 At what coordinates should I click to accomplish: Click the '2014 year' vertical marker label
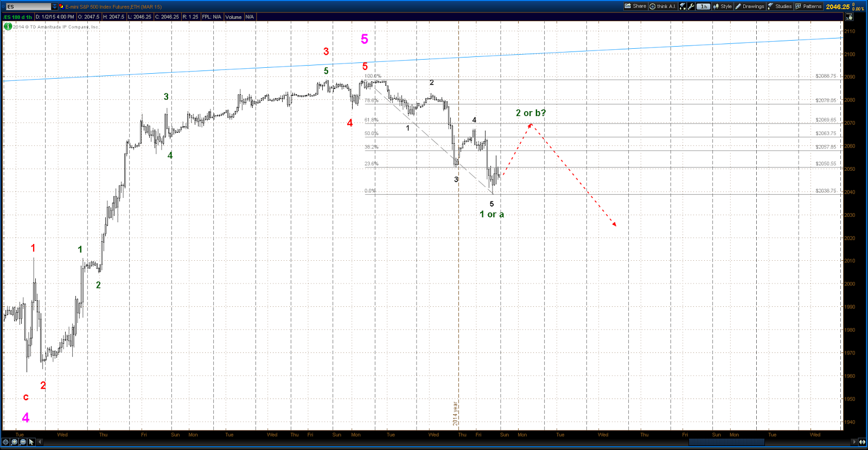(455, 414)
